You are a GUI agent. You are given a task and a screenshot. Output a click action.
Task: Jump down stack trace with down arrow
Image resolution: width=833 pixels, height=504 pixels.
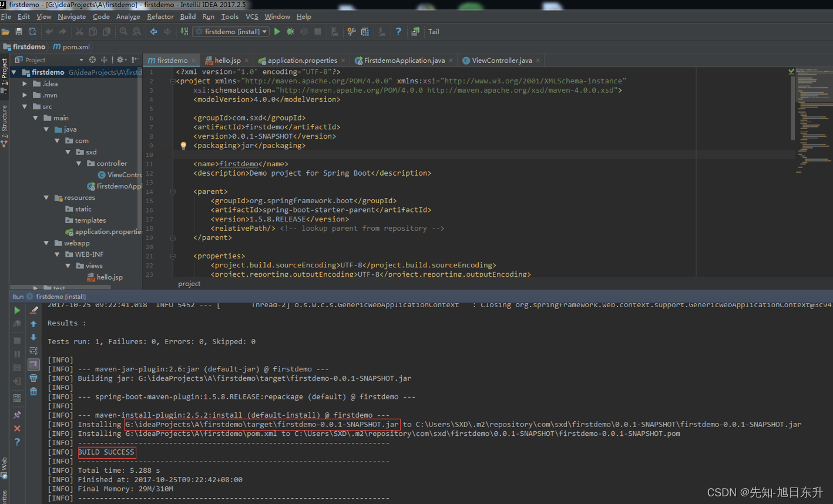(33, 337)
